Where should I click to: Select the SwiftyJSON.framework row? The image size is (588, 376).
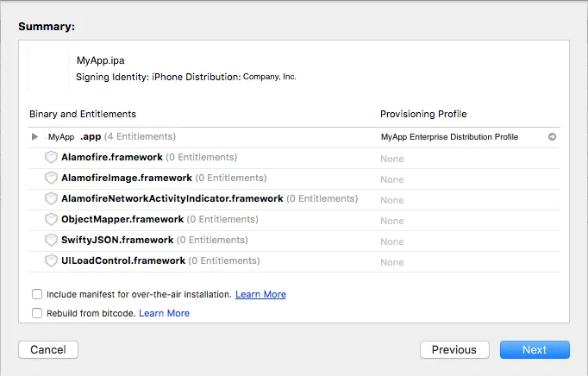click(x=117, y=241)
